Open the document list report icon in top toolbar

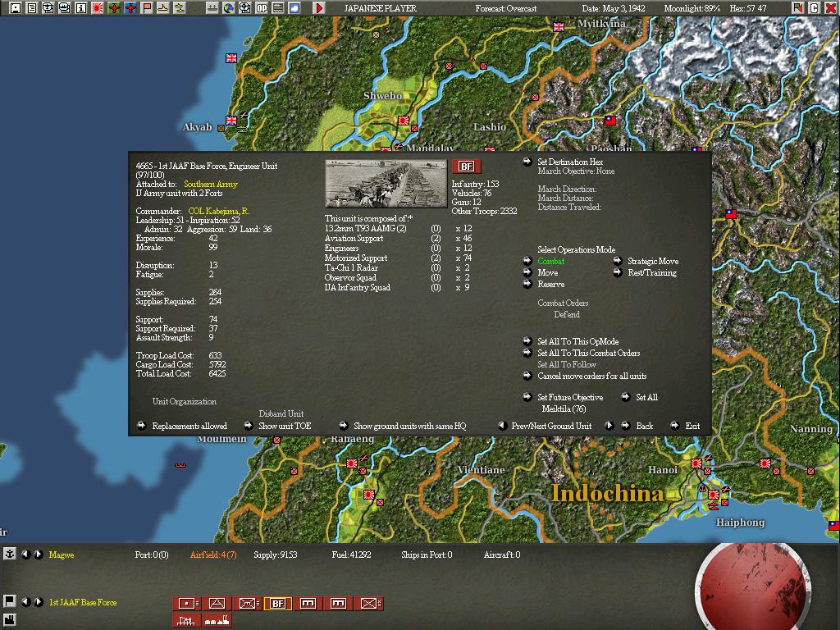click(x=32, y=7)
